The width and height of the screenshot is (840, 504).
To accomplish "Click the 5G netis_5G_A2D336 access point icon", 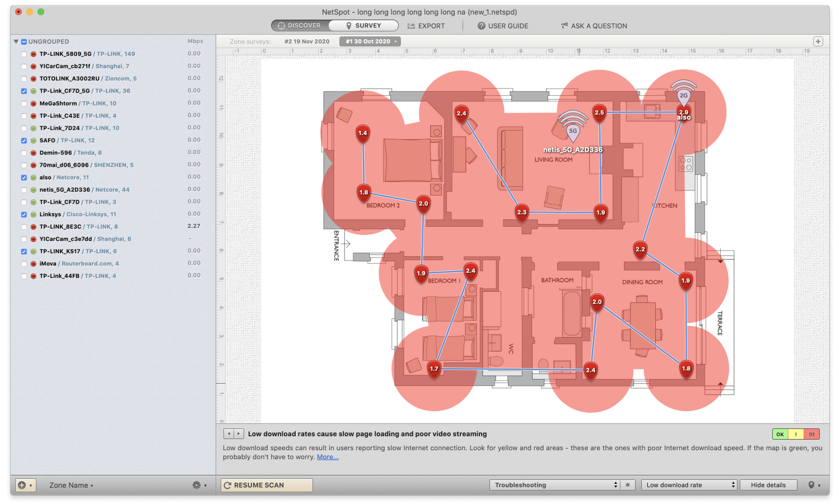I will (x=572, y=127).
